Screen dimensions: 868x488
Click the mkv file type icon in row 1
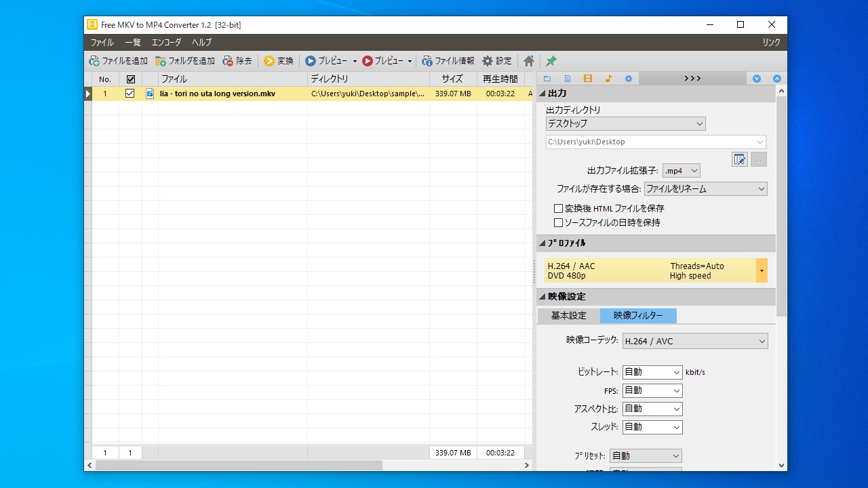(150, 94)
